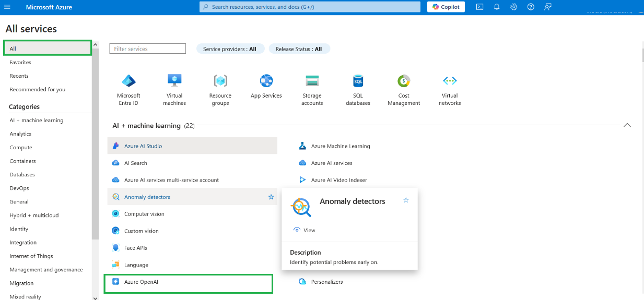
Task: Open the Cost Management icon
Action: click(404, 81)
